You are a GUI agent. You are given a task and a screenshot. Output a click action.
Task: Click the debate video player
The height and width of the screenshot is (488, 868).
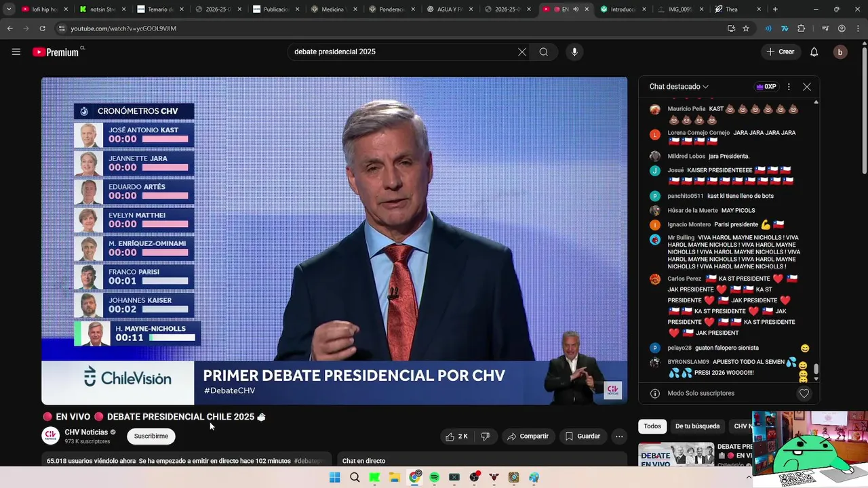point(334,241)
